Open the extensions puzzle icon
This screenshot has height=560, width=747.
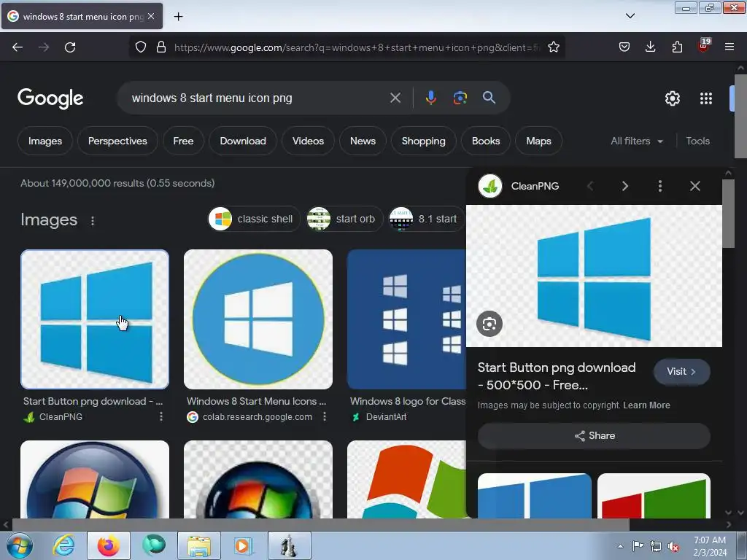pos(677,47)
